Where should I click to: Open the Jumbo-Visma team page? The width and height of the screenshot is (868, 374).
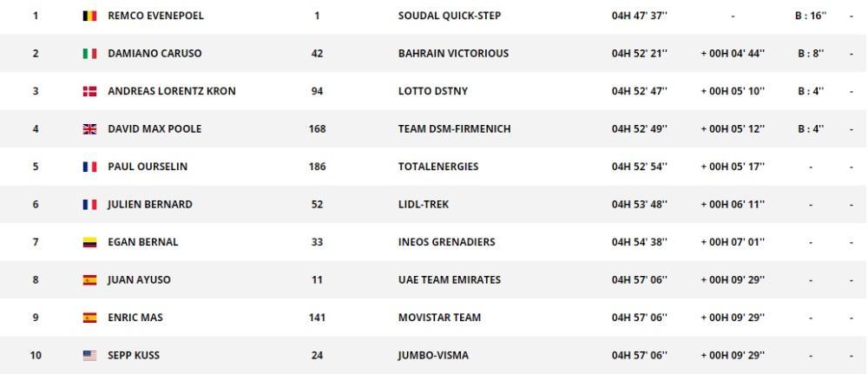pyautogui.click(x=433, y=355)
